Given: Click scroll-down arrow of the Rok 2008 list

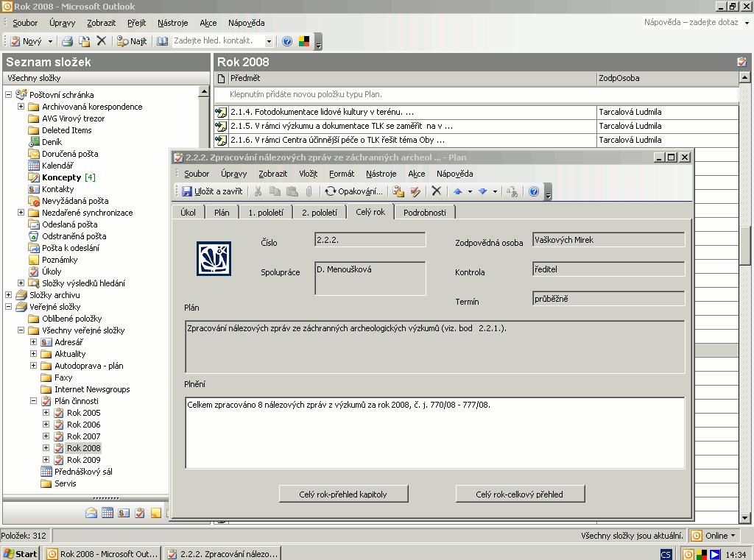Looking at the screenshot, I should [745, 518].
